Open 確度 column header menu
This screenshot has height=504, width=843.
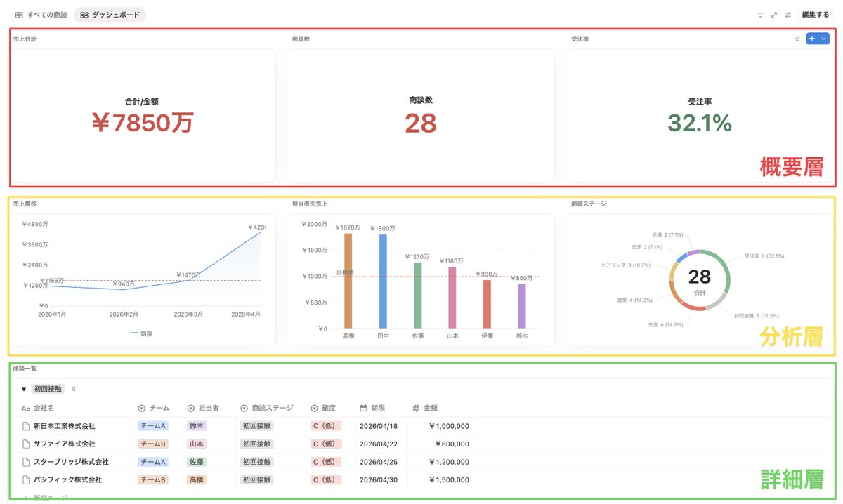click(323, 408)
